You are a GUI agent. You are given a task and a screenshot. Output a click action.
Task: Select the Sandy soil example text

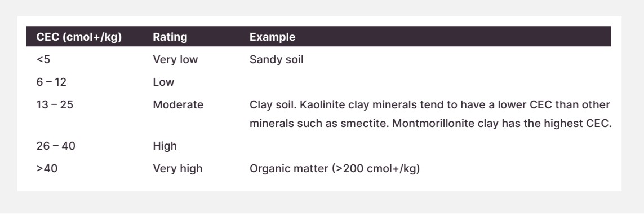tap(277, 60)
